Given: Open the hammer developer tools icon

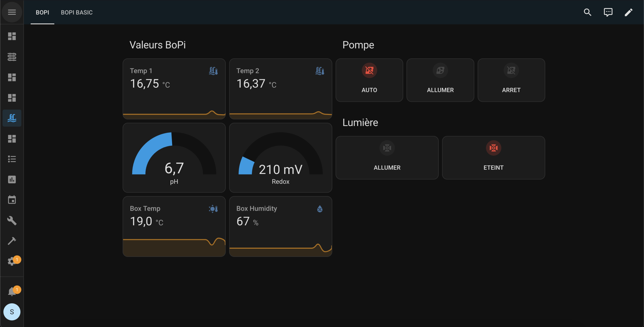Looking at the screenshot, I should point(12,241).
